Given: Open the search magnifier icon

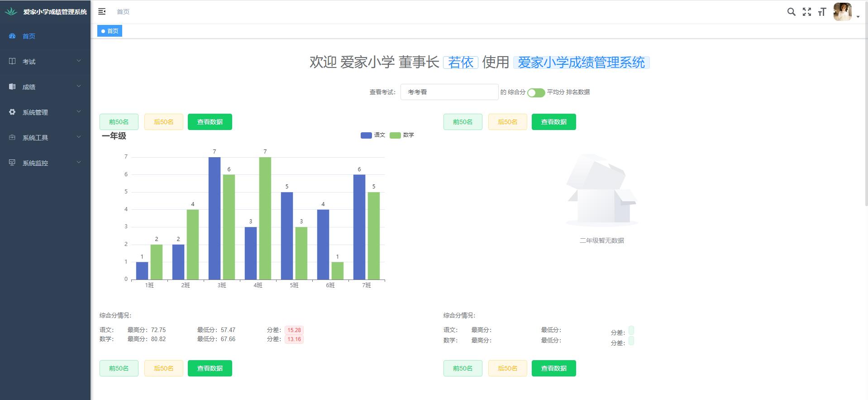Looking at the screenshot, I should (x=791, y=12).
